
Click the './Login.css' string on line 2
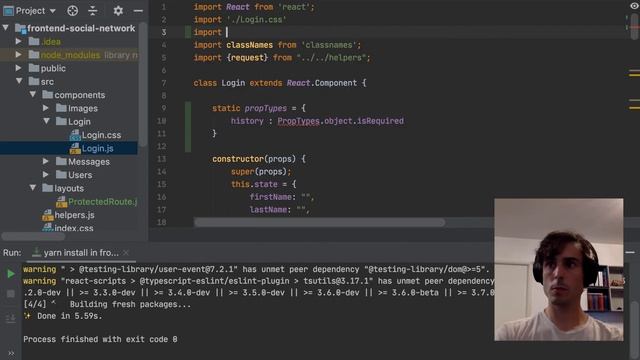tap(256, 20)
